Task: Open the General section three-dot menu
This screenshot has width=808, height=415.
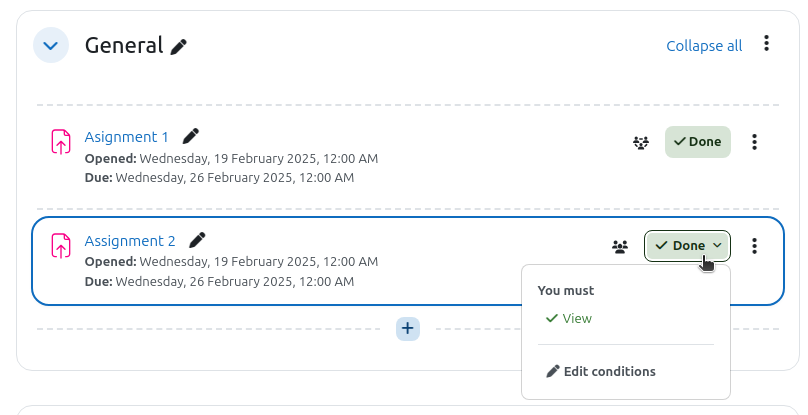Action: 766,43
